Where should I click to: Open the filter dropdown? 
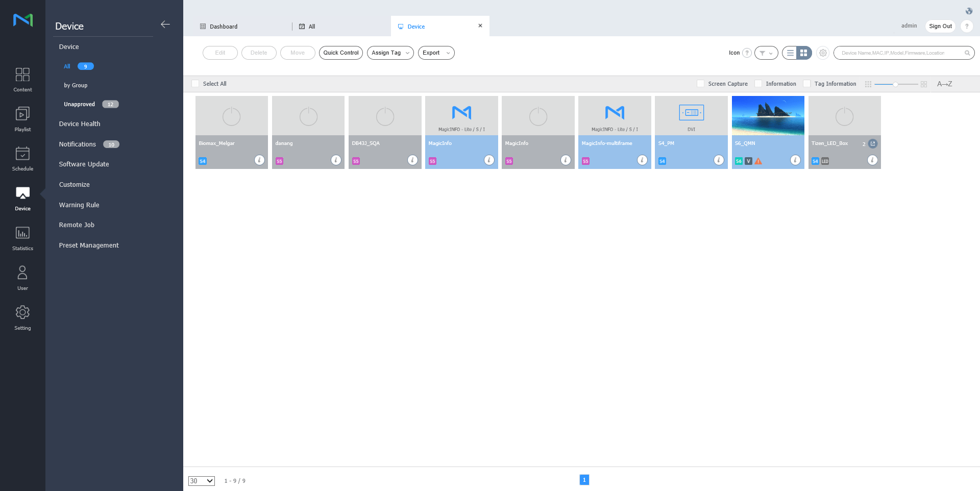coord(766,53)
